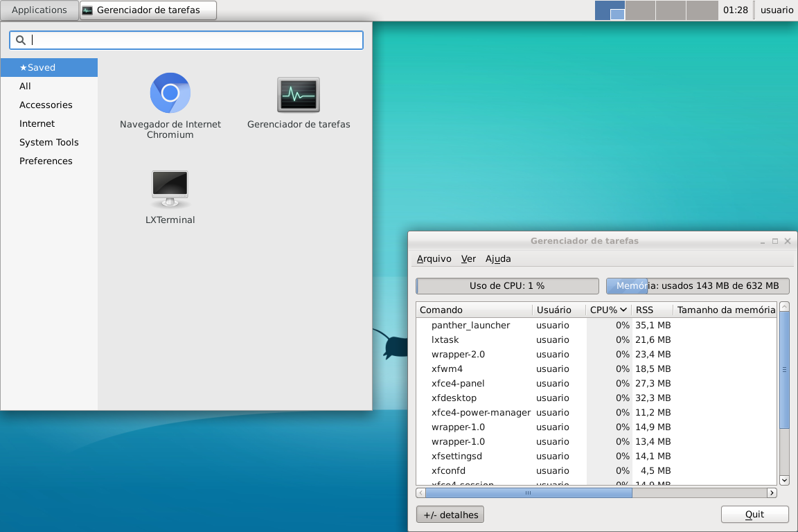The image size is (798, 532).
Task: Open the Ajuda menu
Action: [498, 258]
